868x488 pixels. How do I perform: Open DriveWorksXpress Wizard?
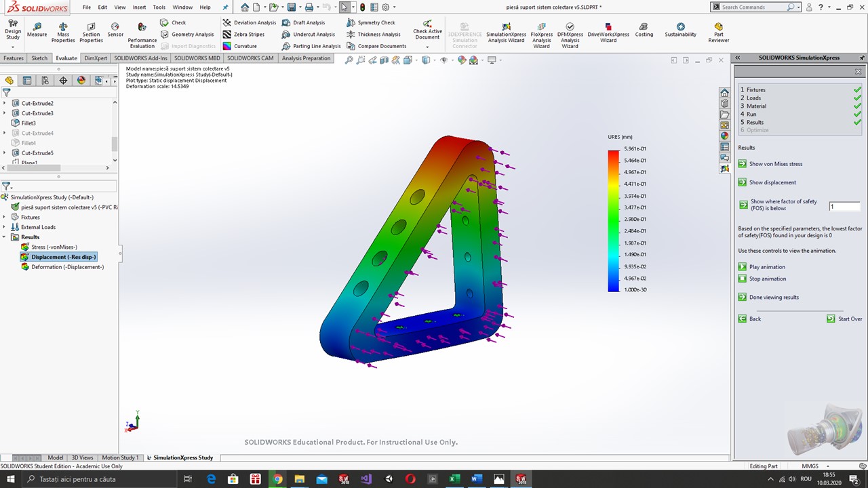click(x=608, y=33)
